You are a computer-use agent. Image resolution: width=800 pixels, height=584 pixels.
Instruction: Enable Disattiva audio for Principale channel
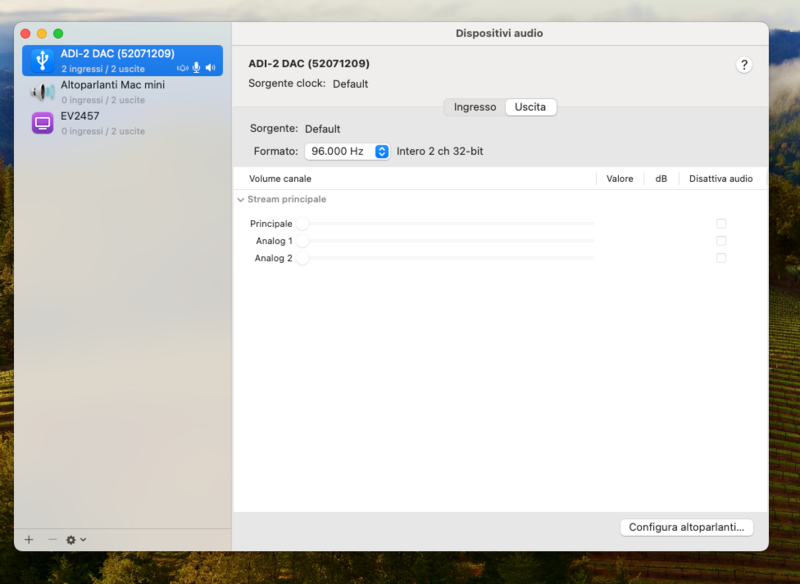(x=721, y=223)
